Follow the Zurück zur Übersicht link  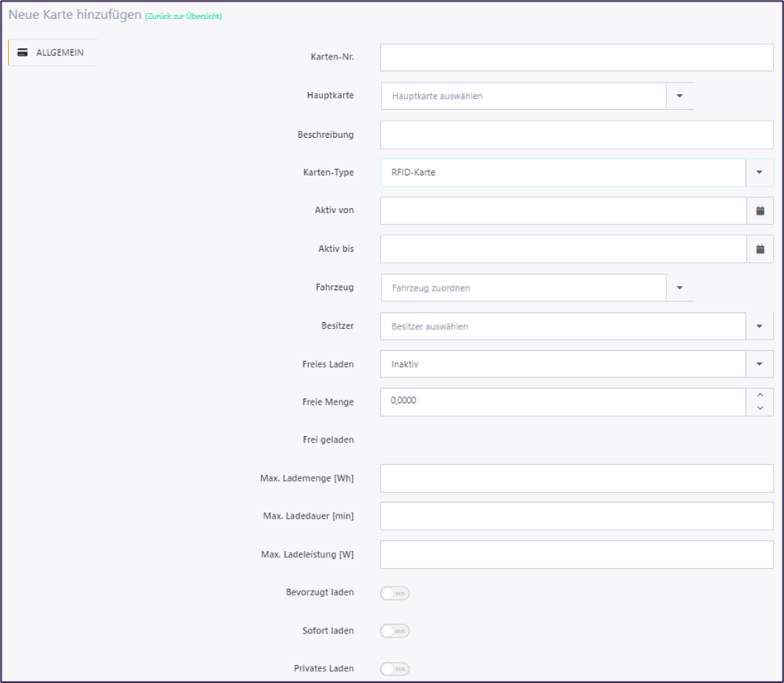coord(183,16)
